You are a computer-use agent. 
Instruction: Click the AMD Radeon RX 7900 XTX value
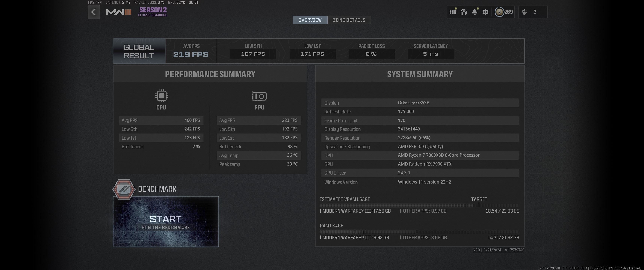coord(425,164)
